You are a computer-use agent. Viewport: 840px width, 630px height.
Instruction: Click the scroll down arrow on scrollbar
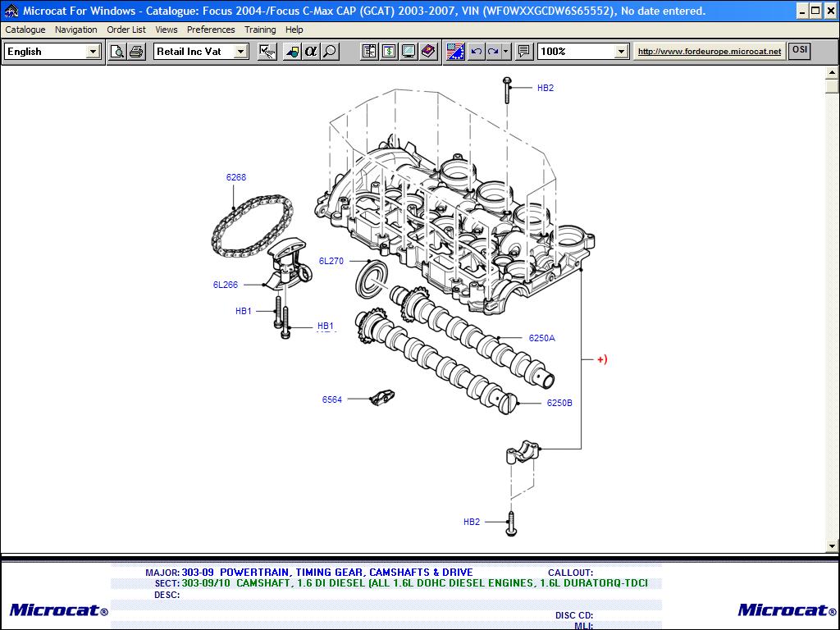pos(833,546)
